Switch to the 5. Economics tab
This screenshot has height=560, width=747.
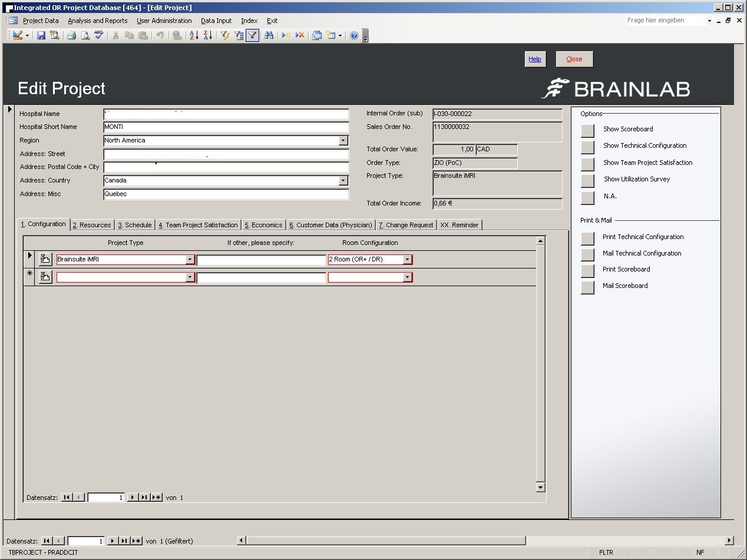tap(263, 225)
